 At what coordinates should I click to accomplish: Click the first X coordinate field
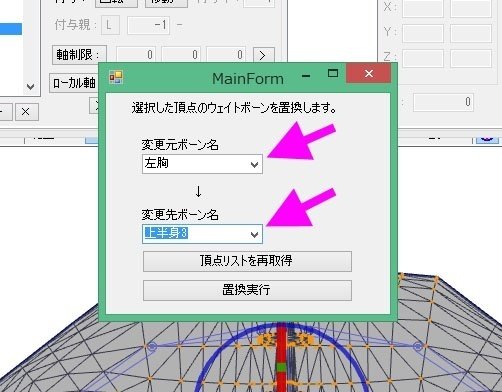click(x=423, y=8)
